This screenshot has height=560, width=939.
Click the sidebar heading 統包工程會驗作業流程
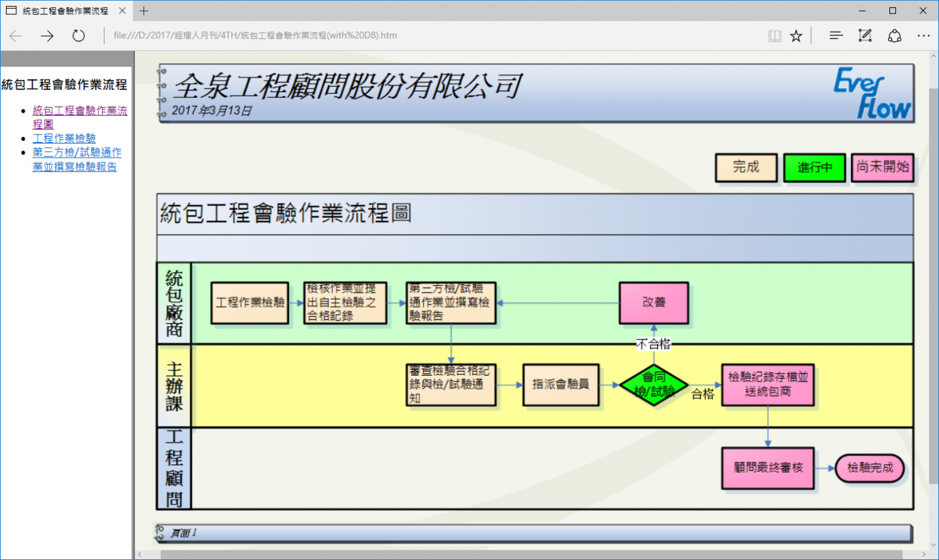pos(64,85)
